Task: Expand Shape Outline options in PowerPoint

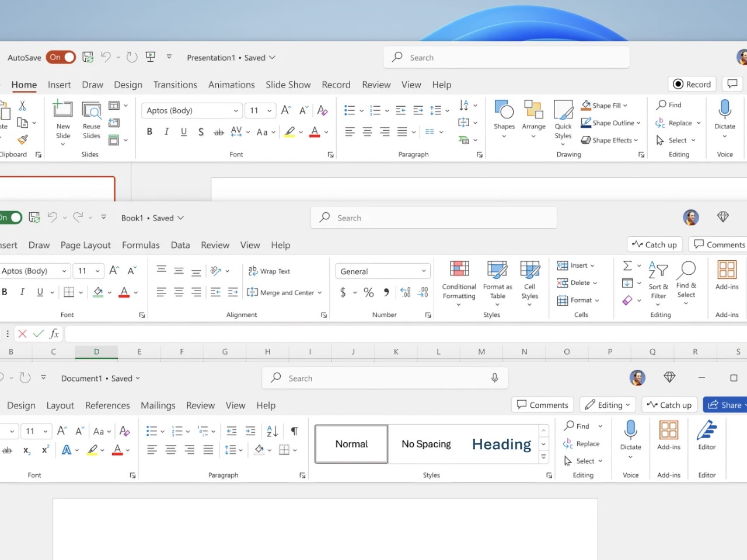Action: (638, 123)
